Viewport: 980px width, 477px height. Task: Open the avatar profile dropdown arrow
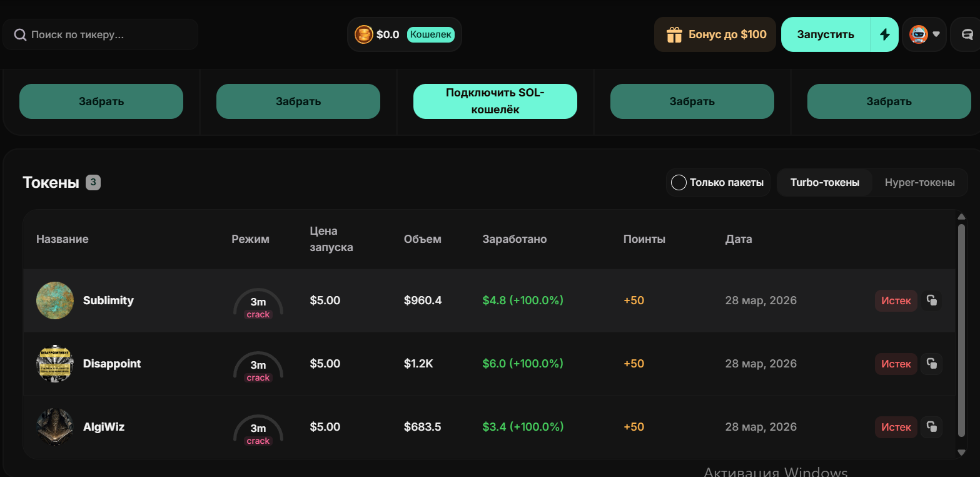point(936,34)
